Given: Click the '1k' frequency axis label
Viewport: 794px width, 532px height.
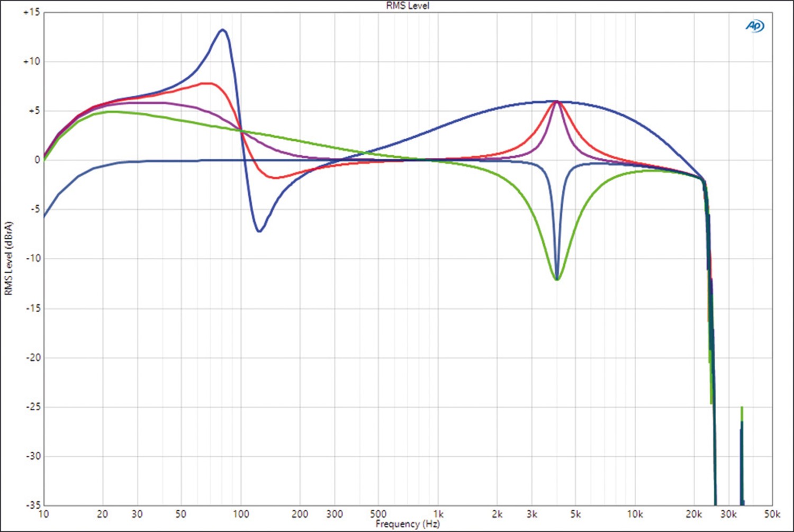Looking at the screenshot, I should click(438, 514).
